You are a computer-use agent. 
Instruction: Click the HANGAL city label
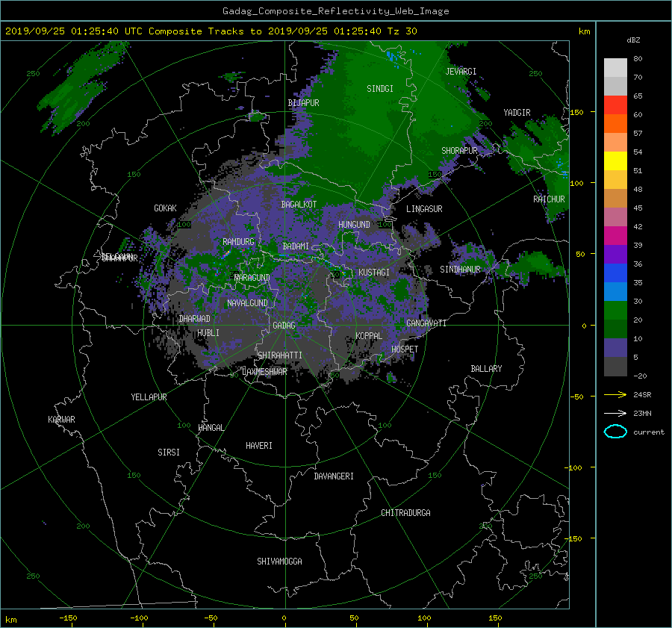pyautogui.click(x=211, y=428)
